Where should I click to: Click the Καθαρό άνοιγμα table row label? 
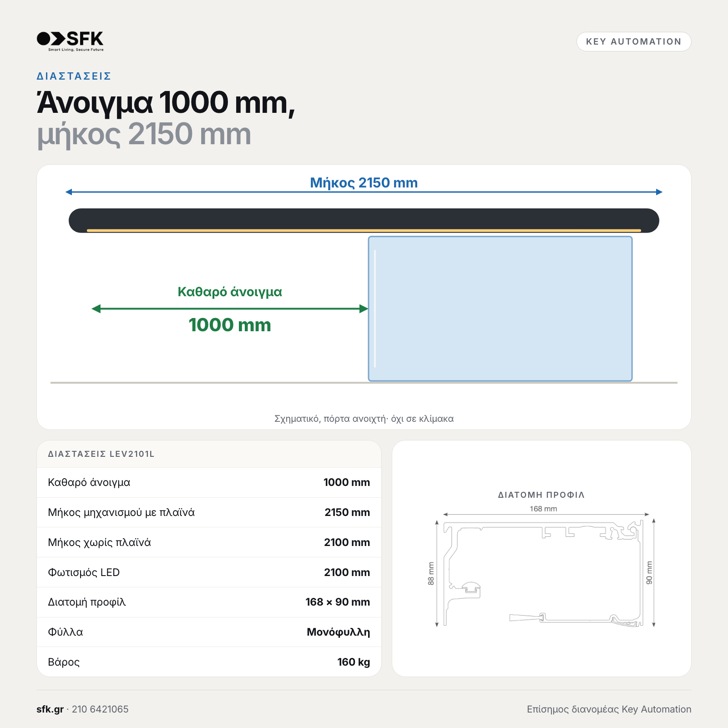coord(89,482)
